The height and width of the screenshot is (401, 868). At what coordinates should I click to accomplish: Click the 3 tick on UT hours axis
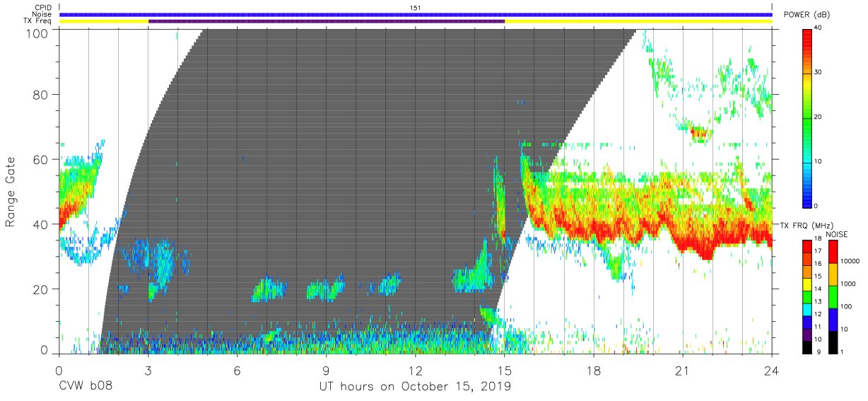click(x=148, y=369)
